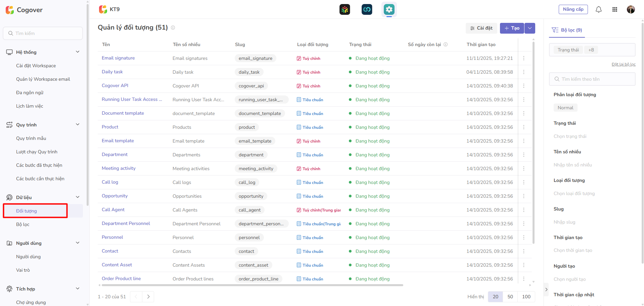
Task: Open the apps grid launcher icon
Action: coord(614,9)
